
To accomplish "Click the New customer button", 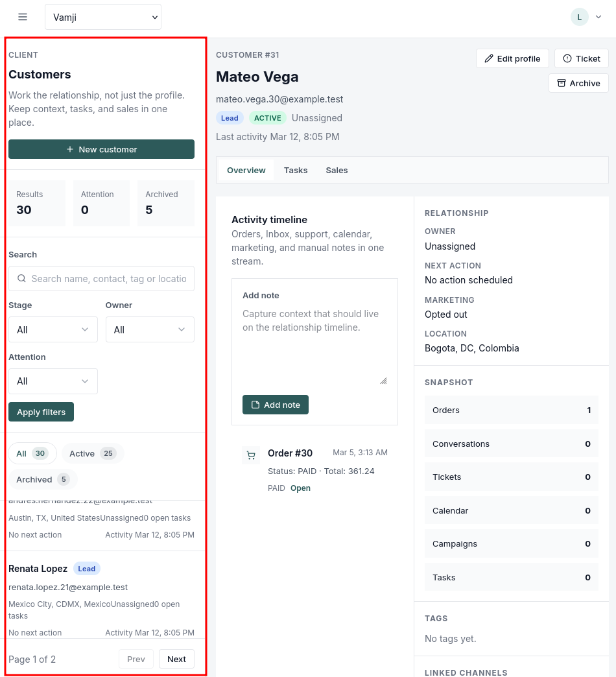I will pyautogui.click(x=101, y=149).
